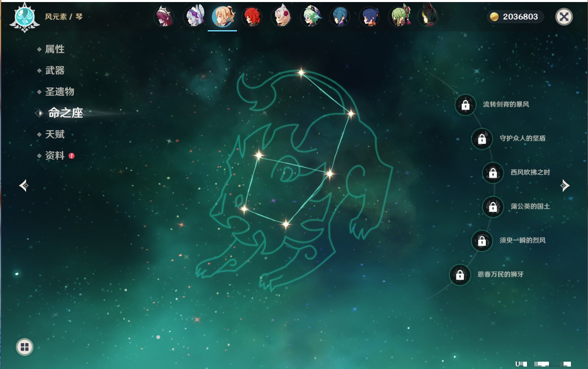Select Rosaria's portrait with magenta hair
This screenshot has width=588, height=369.
164,17
